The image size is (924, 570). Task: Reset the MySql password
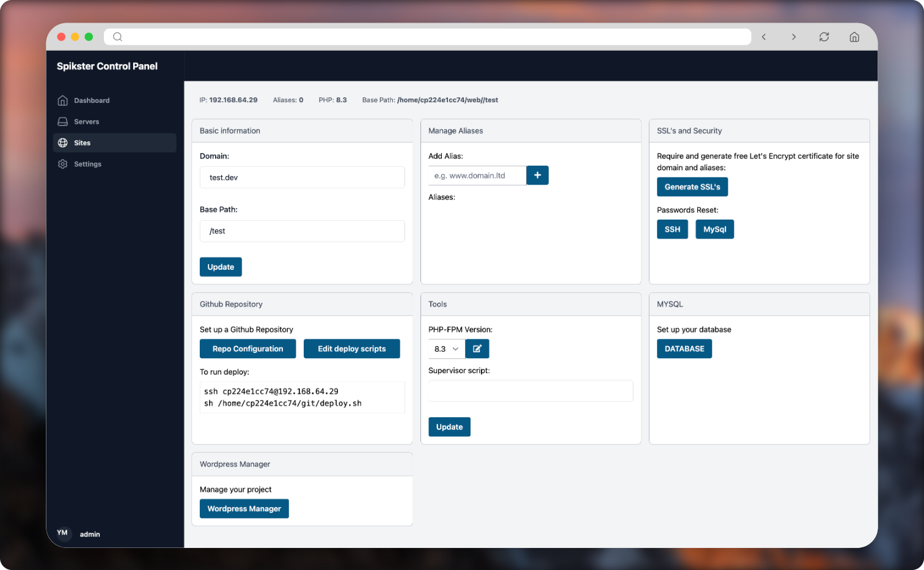[x=714, y=229]
